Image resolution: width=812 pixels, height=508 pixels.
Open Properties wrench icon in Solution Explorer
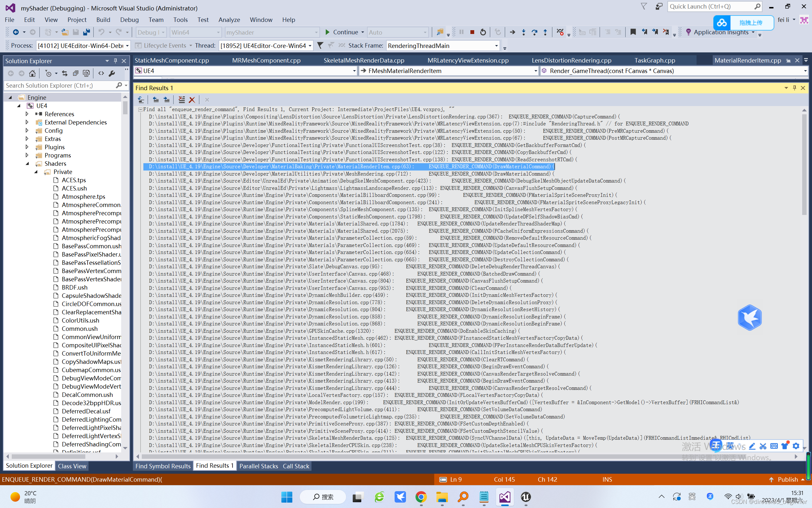[112, 73]
